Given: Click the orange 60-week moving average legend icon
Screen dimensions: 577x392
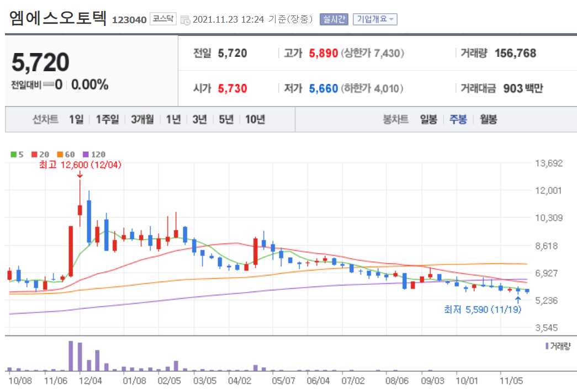Looking at the screenshot, I should point(60,154).
